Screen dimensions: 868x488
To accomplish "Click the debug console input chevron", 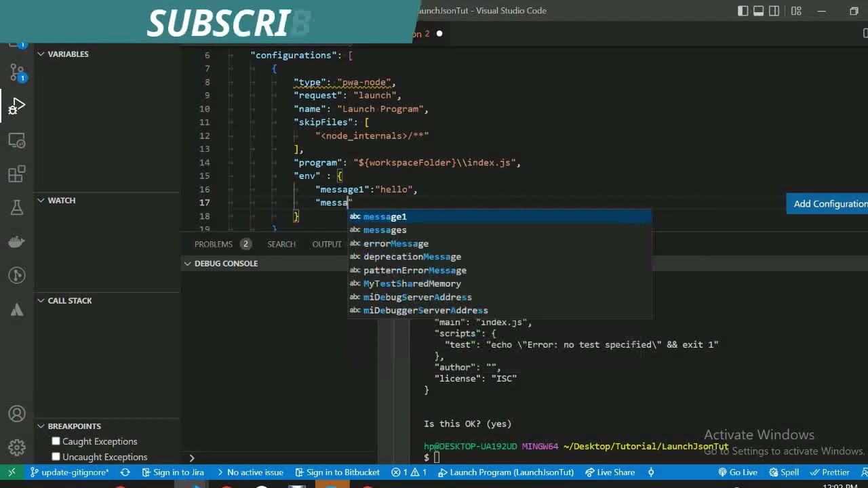I will (x=192, y=458).
